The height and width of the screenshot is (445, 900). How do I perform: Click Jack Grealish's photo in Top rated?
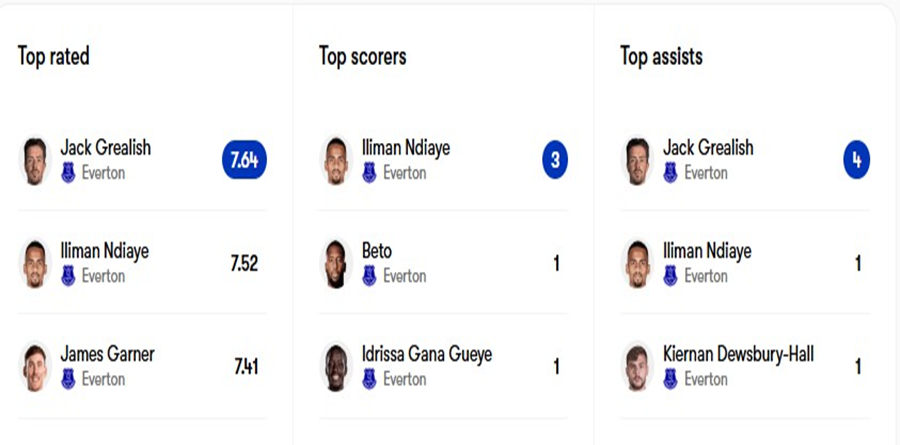pos(36,160)
